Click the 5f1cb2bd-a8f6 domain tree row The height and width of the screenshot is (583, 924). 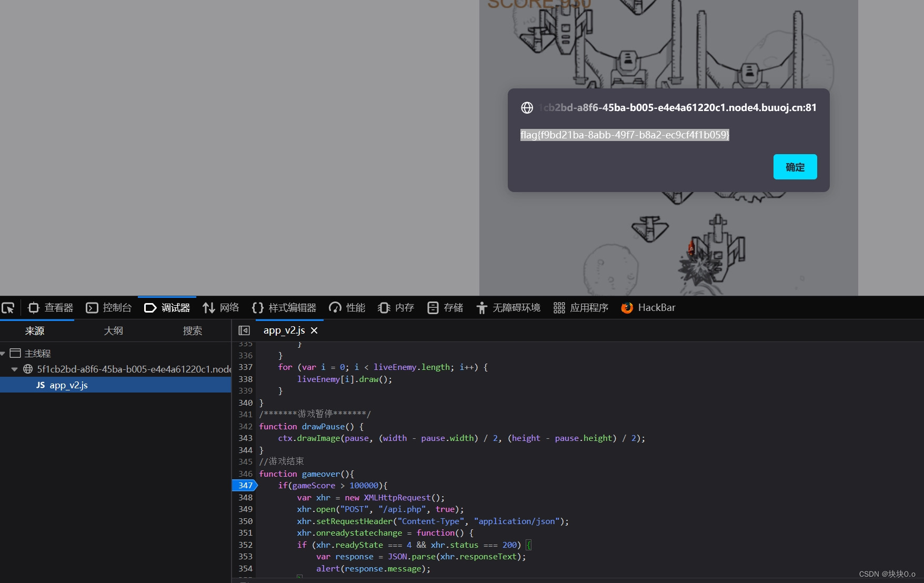115,369
